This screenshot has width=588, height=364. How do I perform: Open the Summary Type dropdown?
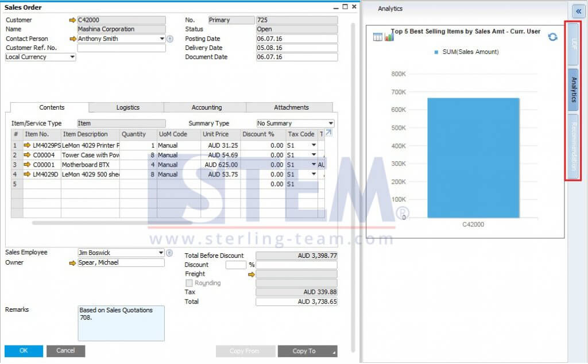(x=330, y=123)
